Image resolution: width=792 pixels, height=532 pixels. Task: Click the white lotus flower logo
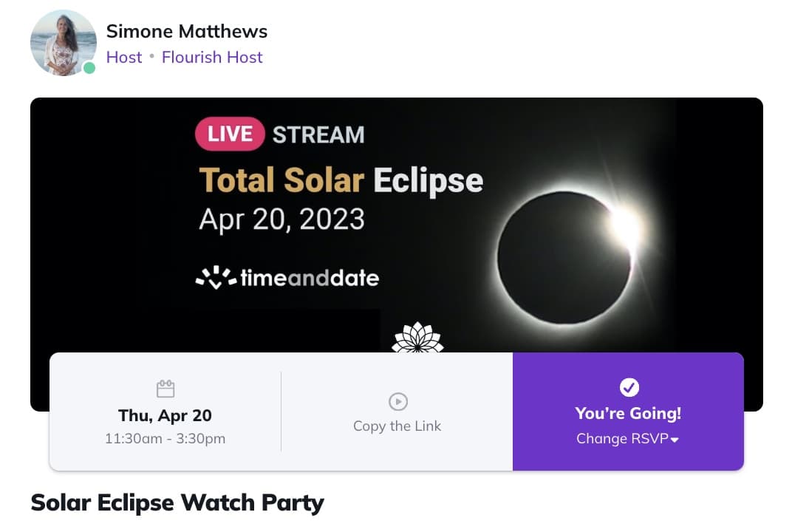click(x=417, y=338)
